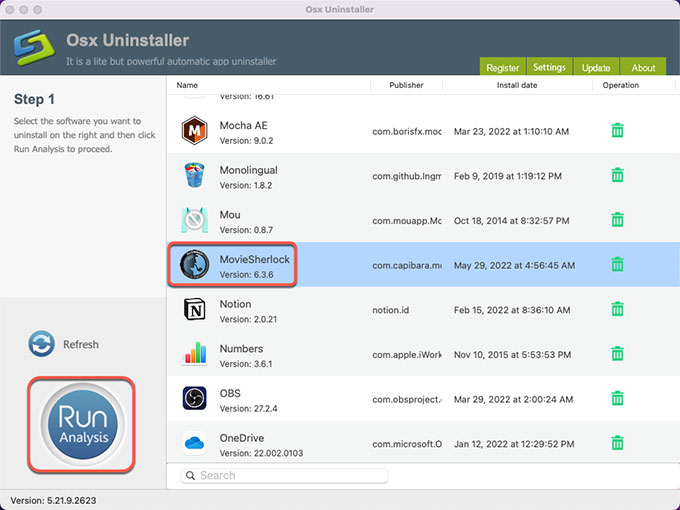
Task: Click the trash icon for Mocha AE
Action: click(618, 131)
